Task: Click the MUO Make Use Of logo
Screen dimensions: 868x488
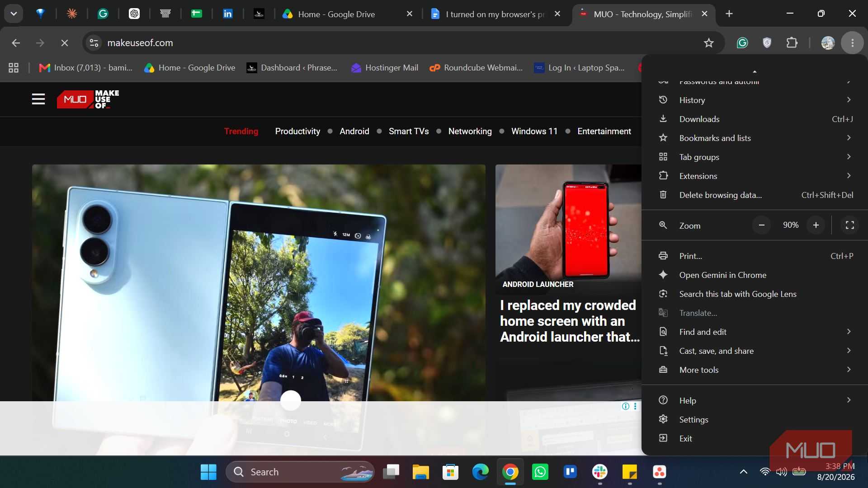Action: coord(88,99)
